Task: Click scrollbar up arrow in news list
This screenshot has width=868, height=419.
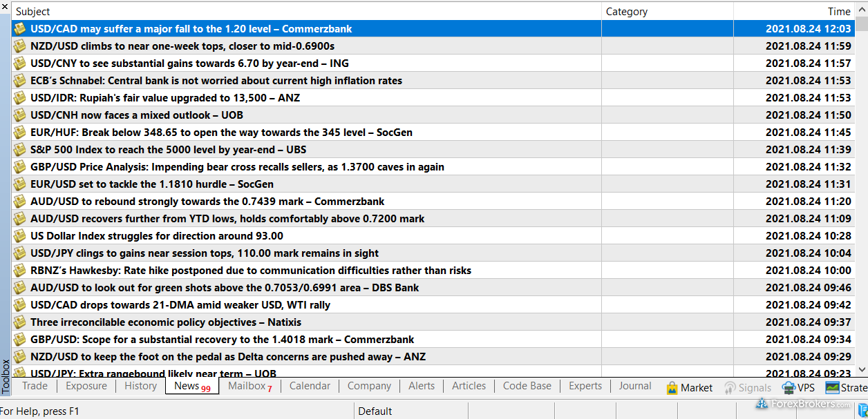Action: click(861, 7)
